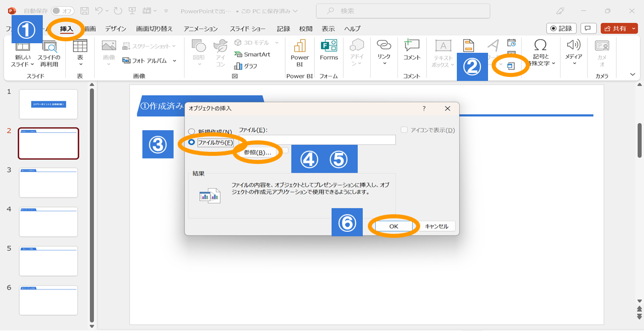Screen dimensions: 644x331
Task: Click the search (検索) box
Action: pyautogui.click(x=403, y=11)
